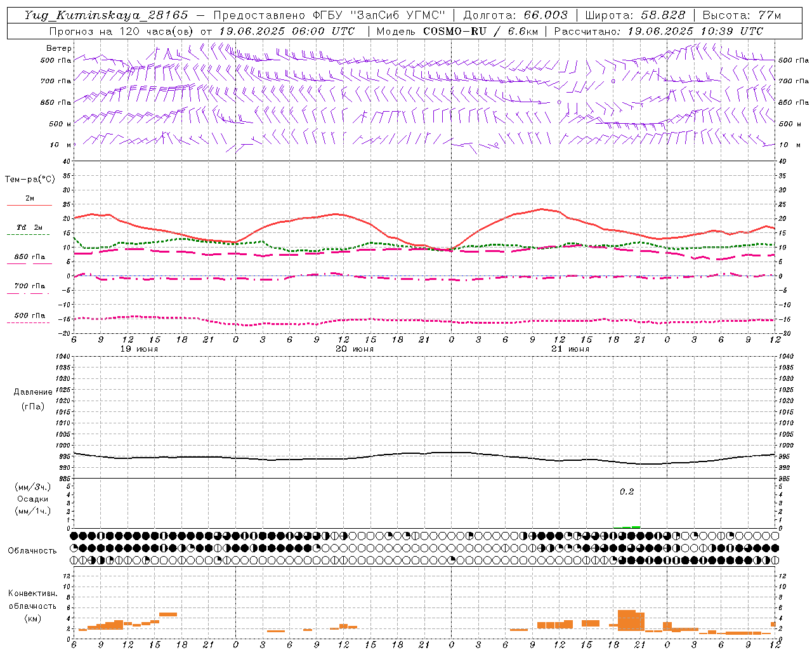Click the 'Широта: 58.828' latitude value
The height and width of the screenshot is (650, 812).
coord(635,15)
